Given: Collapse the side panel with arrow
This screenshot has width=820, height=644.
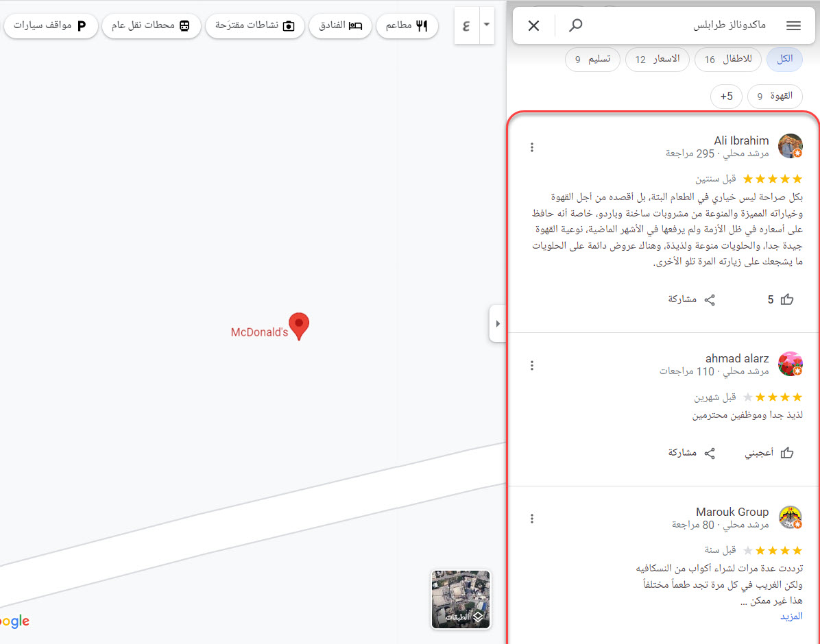Looking at the screenshot, I should tap(498, 323).
